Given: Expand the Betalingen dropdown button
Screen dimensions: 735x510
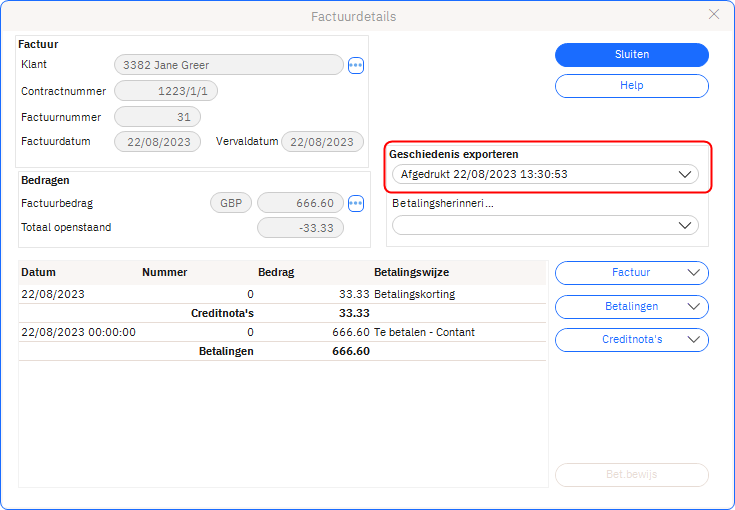Looking at the screenshot, I should [631, 306].
